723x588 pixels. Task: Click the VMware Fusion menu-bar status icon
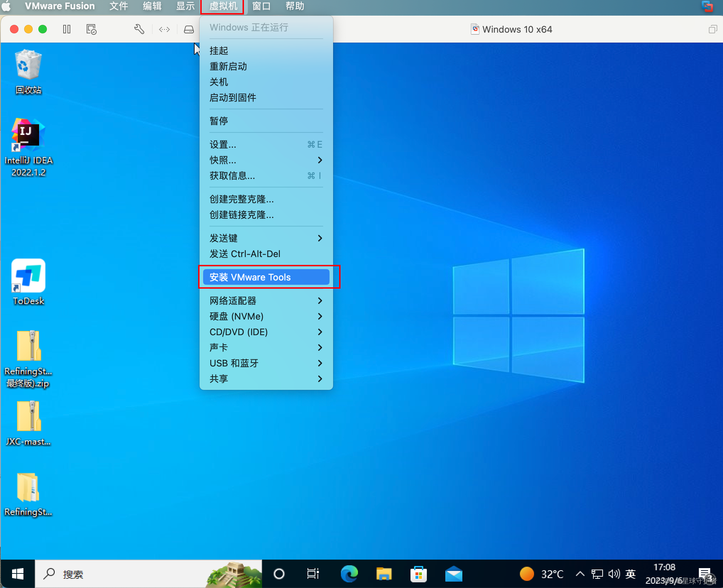707,6
